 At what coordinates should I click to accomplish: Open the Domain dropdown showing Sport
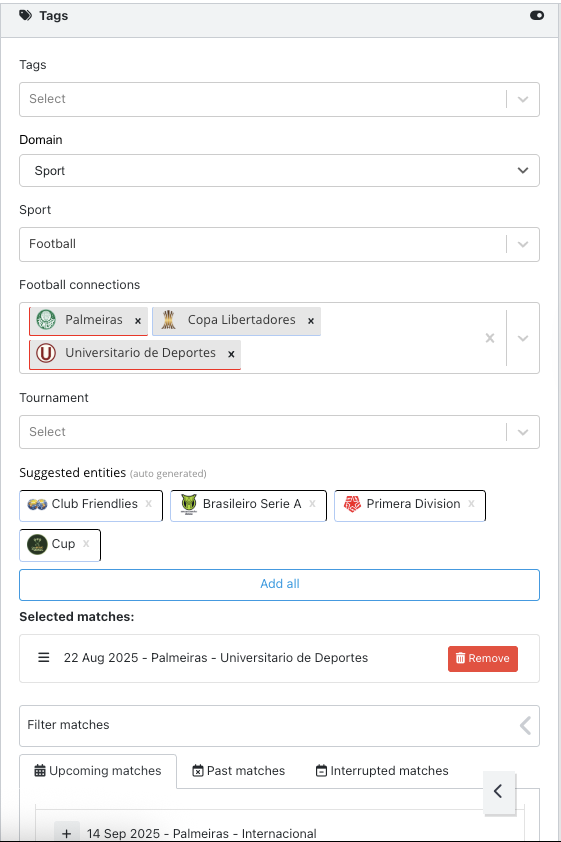pyautogui.click(x=279, y=171)
